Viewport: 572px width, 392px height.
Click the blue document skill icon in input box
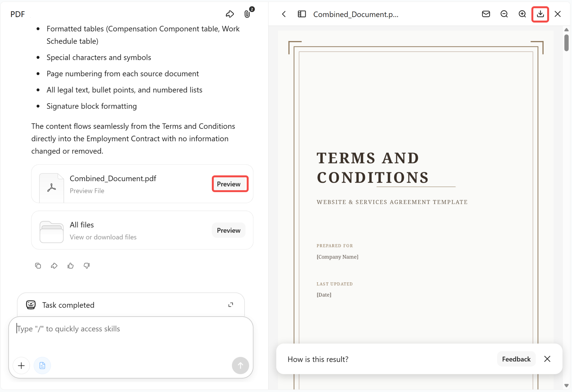pyautogui.click(x=42, y=365)
